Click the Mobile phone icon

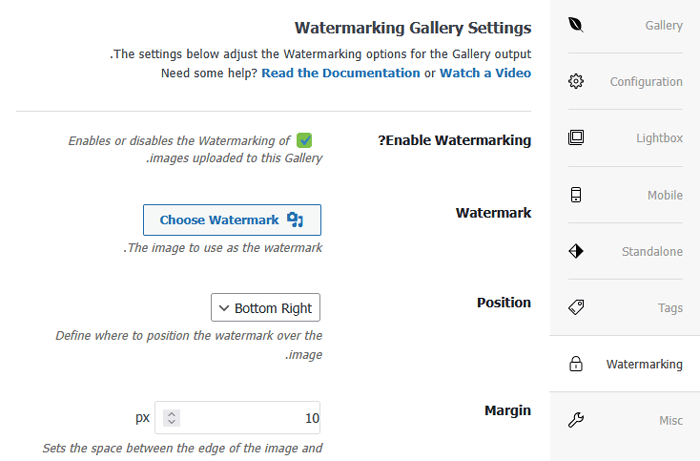(575, 195)
